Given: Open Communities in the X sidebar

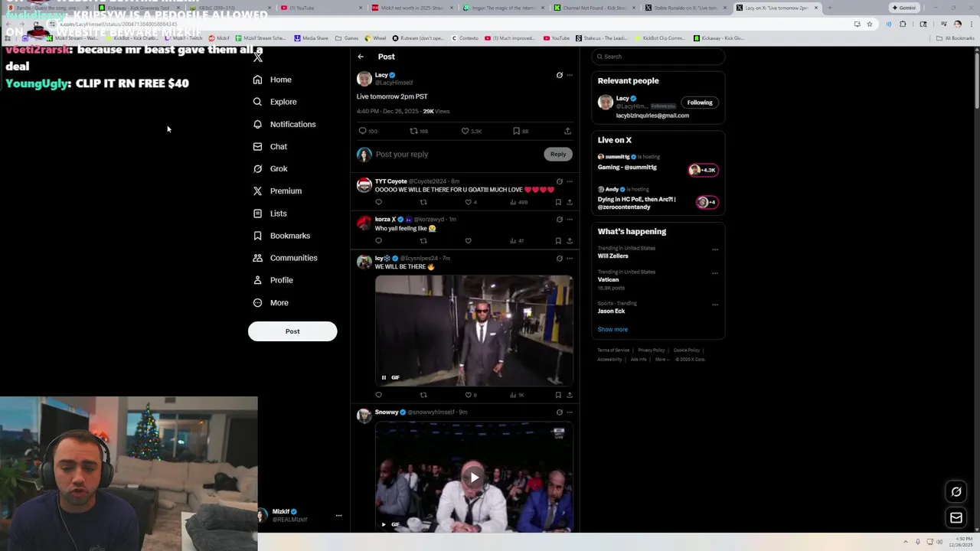Looking at the screenshot, I should pos(285,258).
